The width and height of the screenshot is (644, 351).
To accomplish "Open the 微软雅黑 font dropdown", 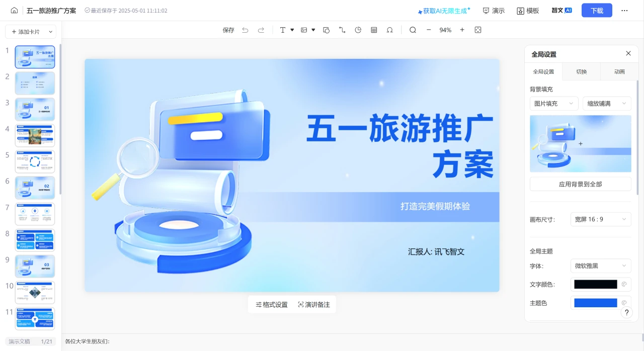I will click(601, 266).
